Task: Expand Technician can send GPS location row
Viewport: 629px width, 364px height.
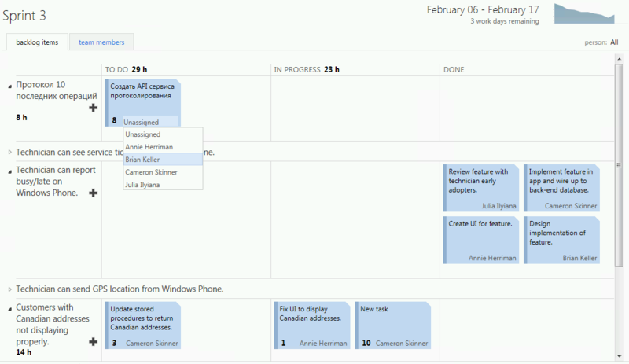Action: [x=10, y=289]
